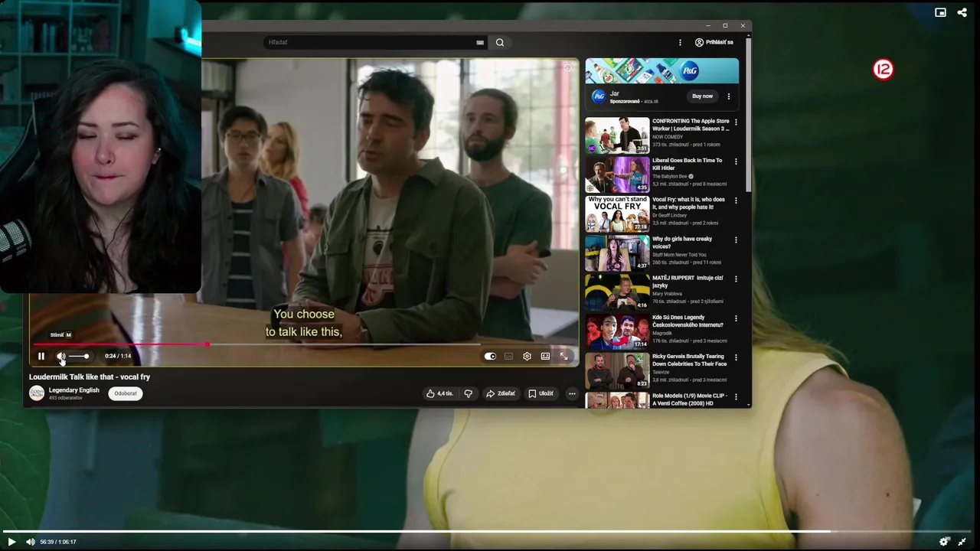The width and height of the screenshot is (980, 551).
Task: Click The Babylon Bee channel name
Action: 670,177
